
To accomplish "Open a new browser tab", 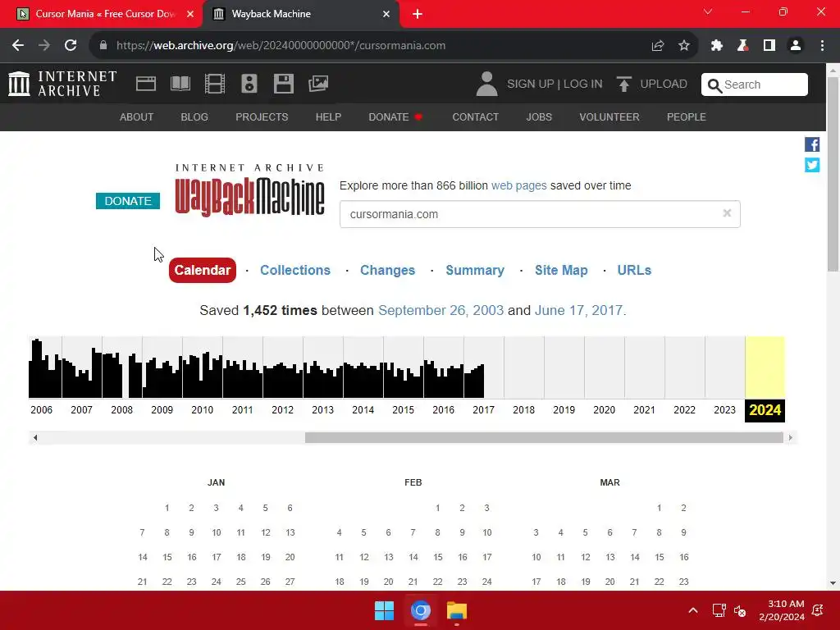I will [x=418, y=14].
